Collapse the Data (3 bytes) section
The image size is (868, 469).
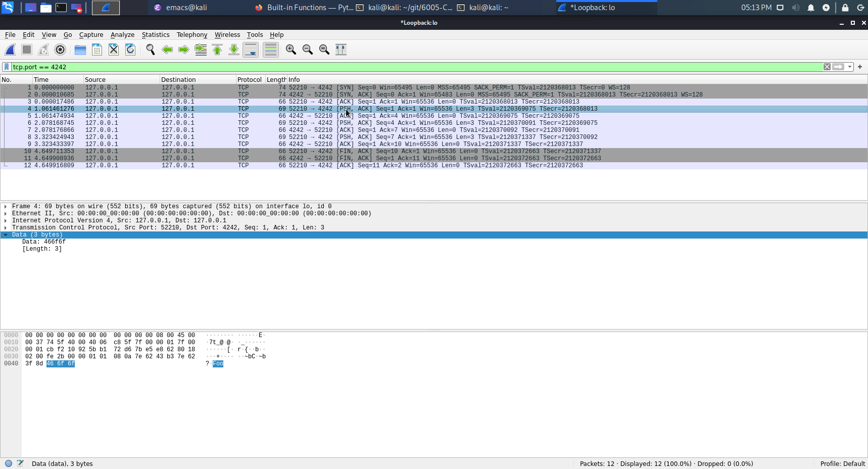pyautogui.click(x=6, y=234)
